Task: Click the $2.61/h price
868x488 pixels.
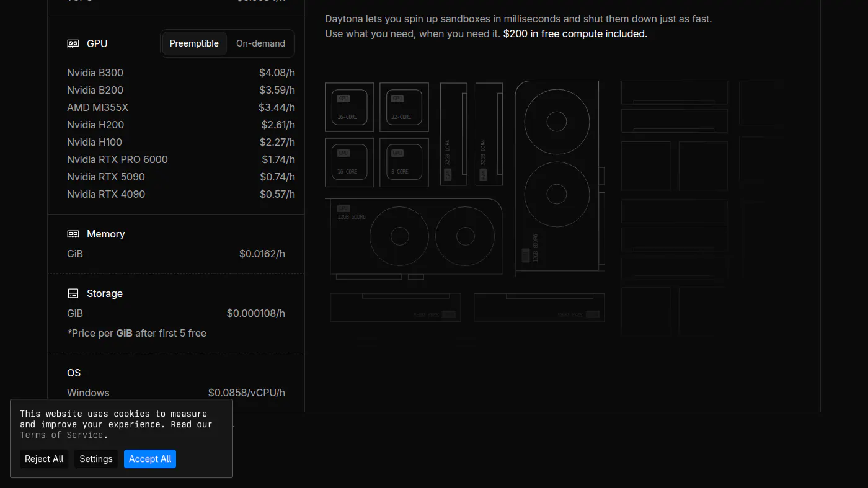Action: point(278,125)
